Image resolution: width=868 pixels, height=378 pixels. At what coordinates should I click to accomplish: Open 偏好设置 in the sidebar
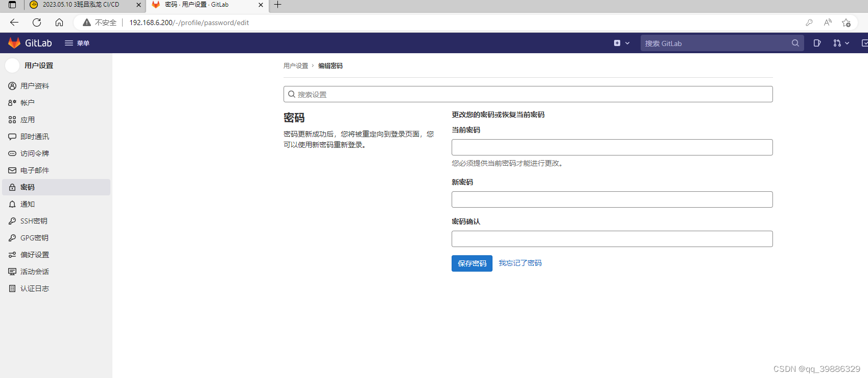pyautogui.click(x=56, y=255)
